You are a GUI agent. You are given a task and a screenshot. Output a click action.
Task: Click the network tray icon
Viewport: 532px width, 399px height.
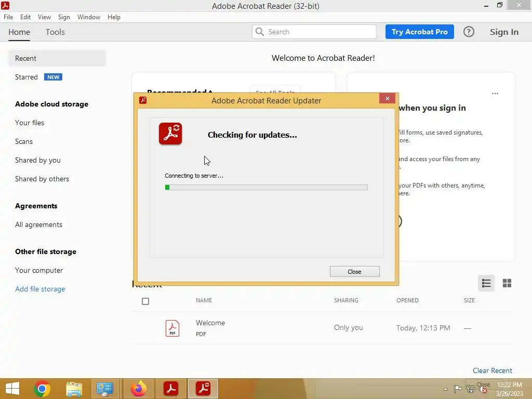pyautogui.click(x=470, y=389)
